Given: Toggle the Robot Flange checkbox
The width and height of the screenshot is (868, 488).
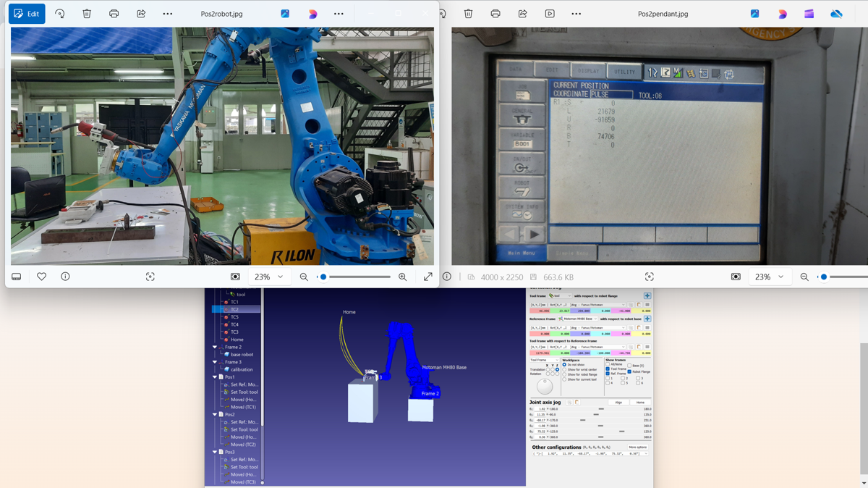Looking at the screenshot, I should [x=629, y=371].
